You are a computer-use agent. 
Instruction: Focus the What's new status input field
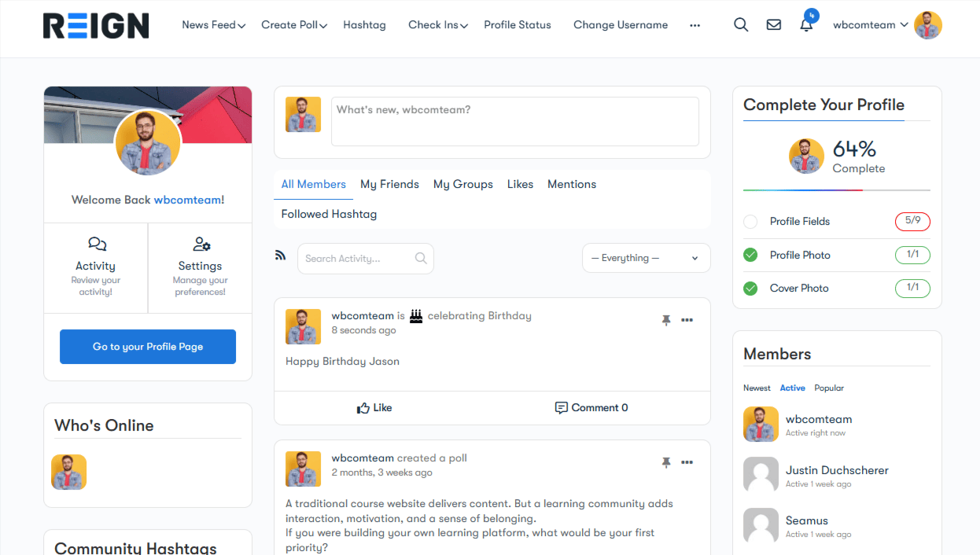[514, 121]
